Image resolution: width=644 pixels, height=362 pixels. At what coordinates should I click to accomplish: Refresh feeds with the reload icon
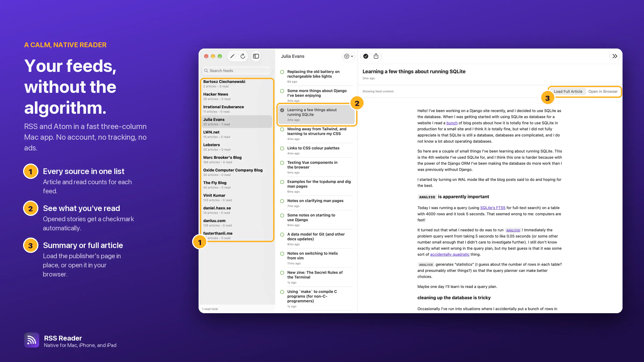(x=243, y=56)
